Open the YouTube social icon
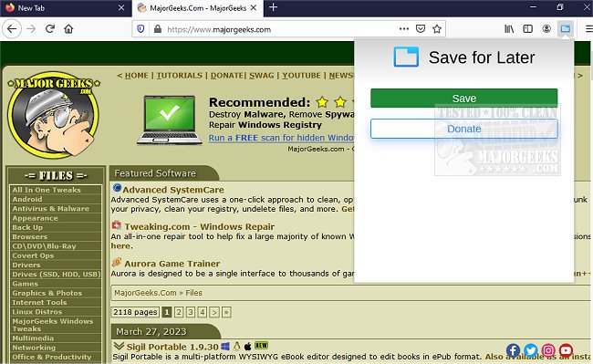 click(566, 350)
